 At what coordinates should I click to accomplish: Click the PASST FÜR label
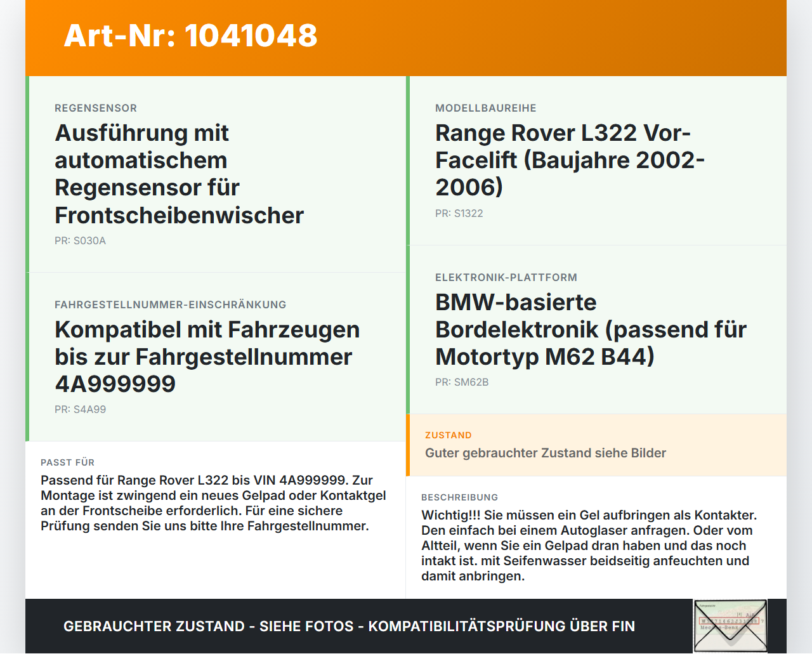point(68,462)
